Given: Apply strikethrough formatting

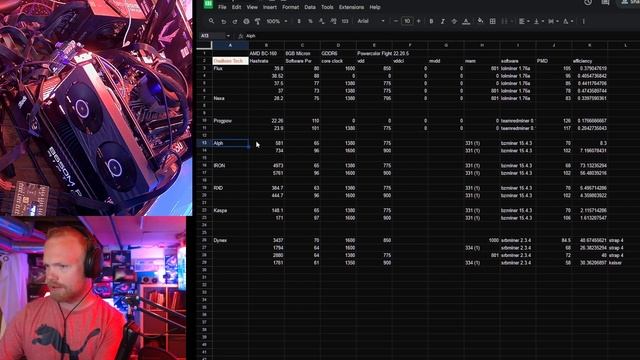Looking at the screenshot, I should click(x=454, y=21).
